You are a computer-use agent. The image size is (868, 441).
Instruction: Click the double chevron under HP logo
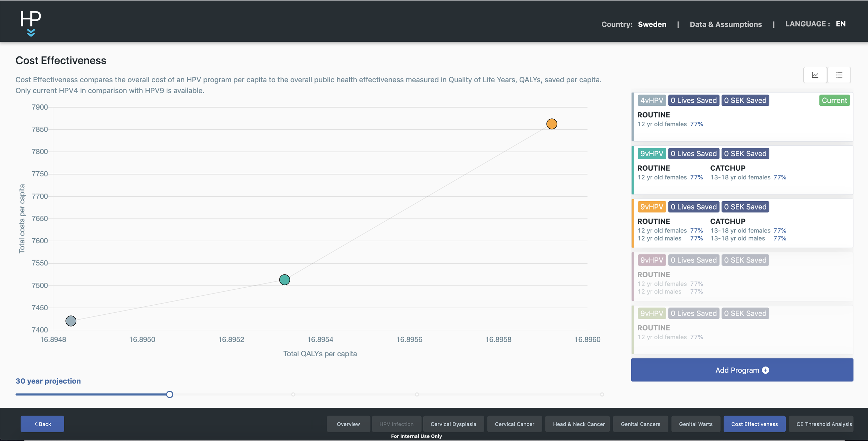click(x=31, y=33)
